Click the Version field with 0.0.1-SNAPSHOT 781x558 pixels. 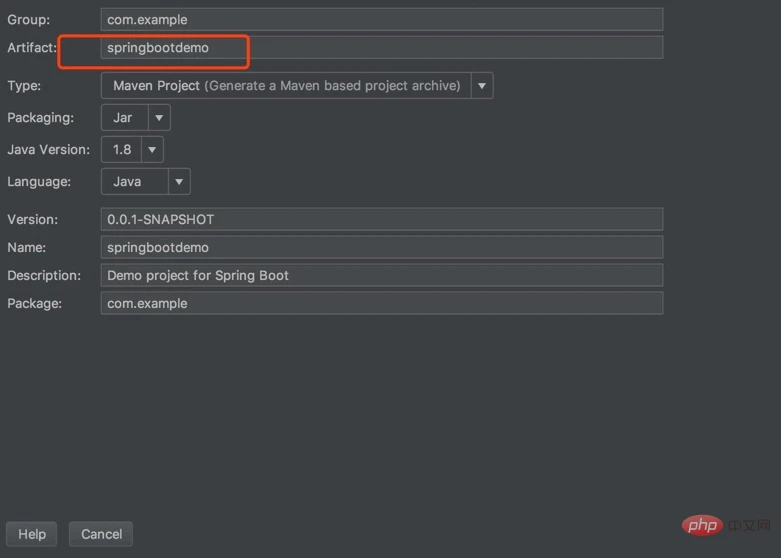pyautogui.click(x=382, y=219)
